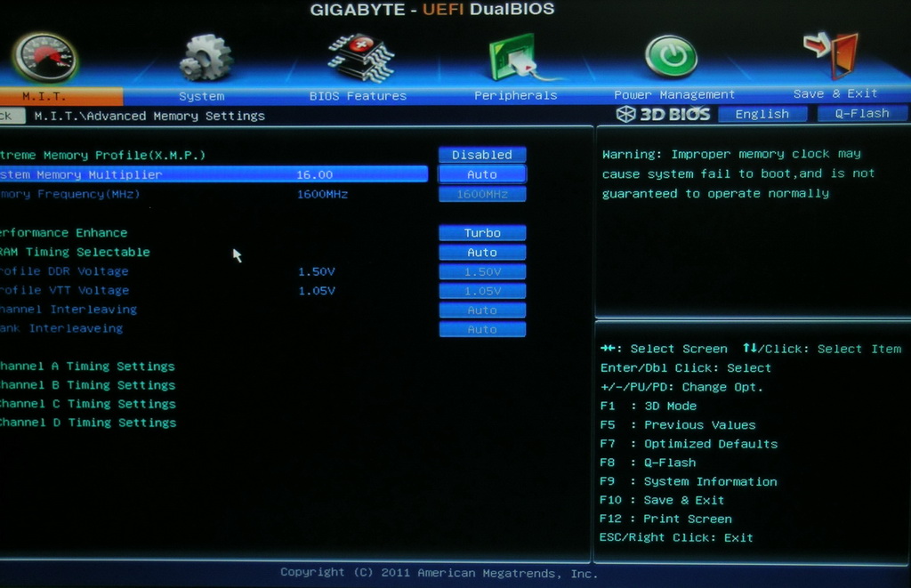Click the greyed 1600MHz frequency value box
The height and width of the screenshot is (588, 911).
click(482, 194)
